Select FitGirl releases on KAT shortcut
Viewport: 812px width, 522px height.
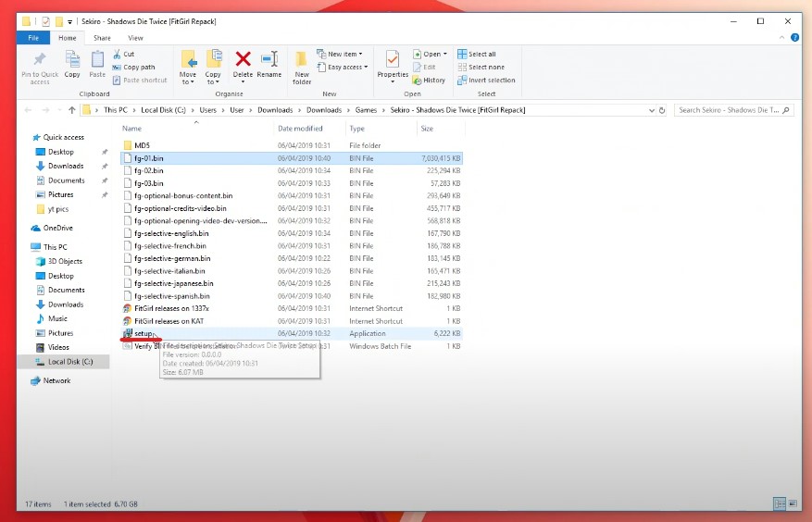(x=292, y=321)
